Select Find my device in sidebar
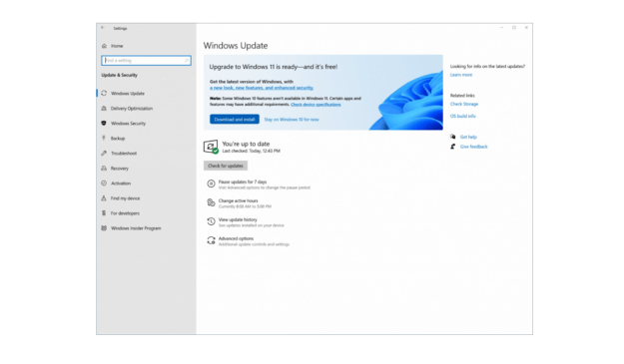This screenshot has width=624, height=364. tap(125, 198)
